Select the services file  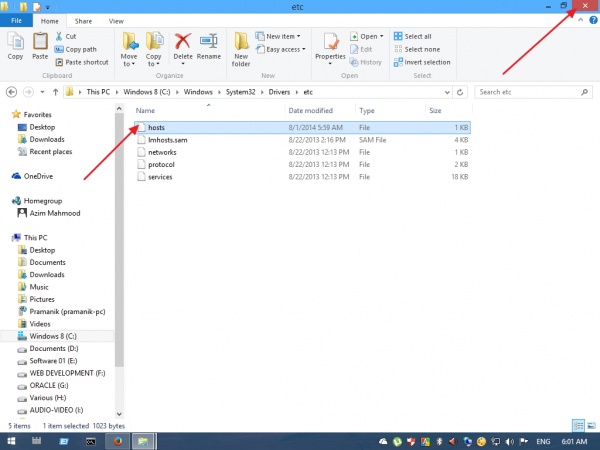[x=302, y=177]
